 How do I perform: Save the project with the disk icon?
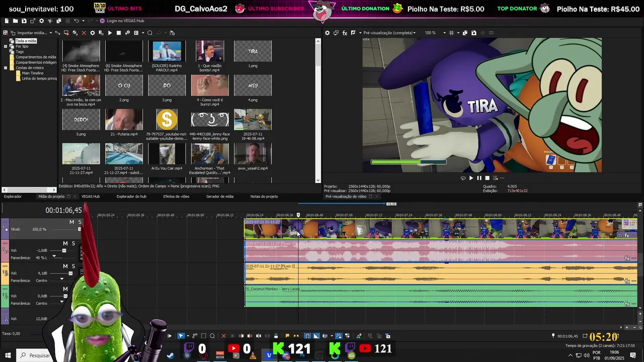pyautogui.click(x=24, y=21)
